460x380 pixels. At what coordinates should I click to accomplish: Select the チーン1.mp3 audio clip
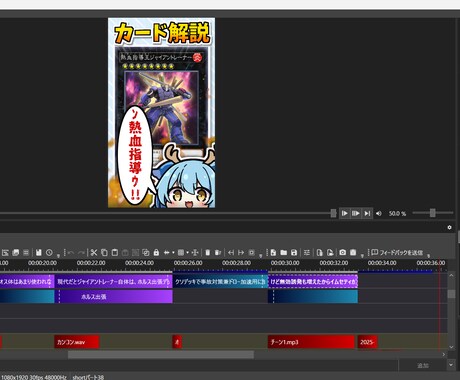311,342
